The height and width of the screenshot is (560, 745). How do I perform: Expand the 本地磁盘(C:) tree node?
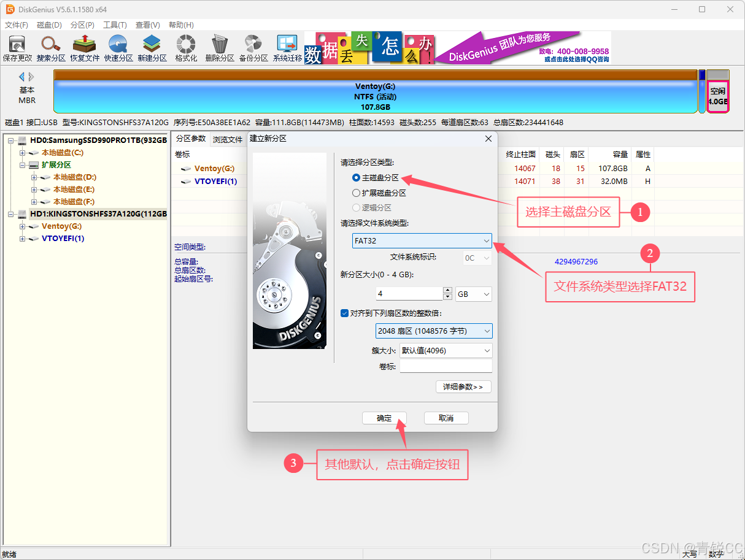[23, 153]
